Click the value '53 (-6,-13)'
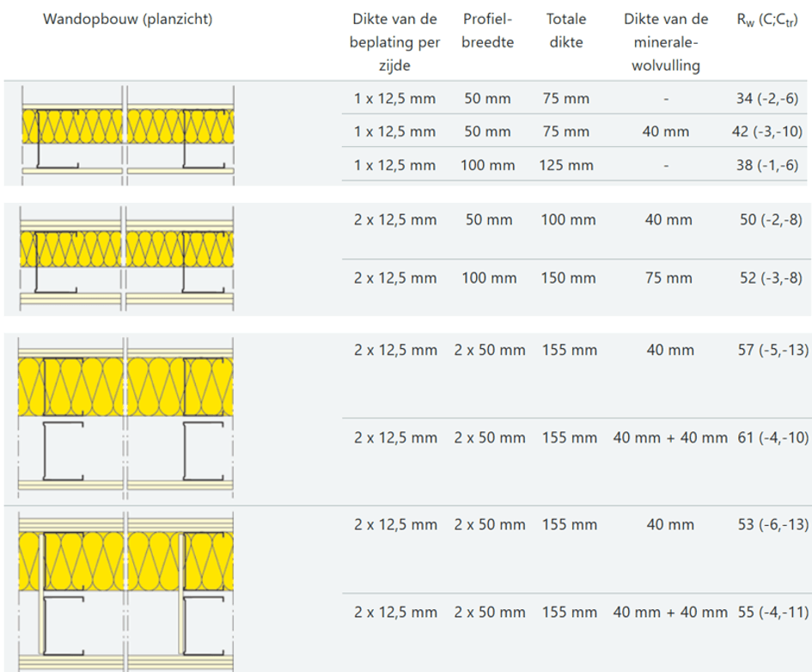This screenshot has width=812, height=672. click(x=773, y=524)
